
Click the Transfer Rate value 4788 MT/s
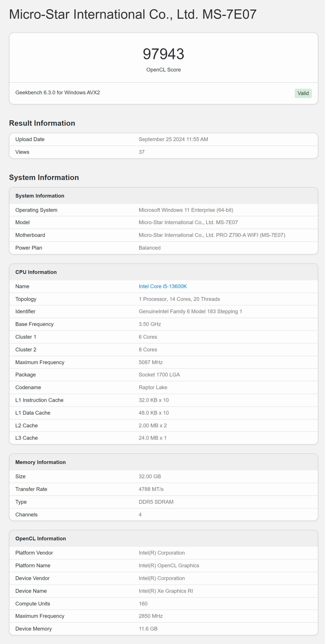[x=151, y=489]
